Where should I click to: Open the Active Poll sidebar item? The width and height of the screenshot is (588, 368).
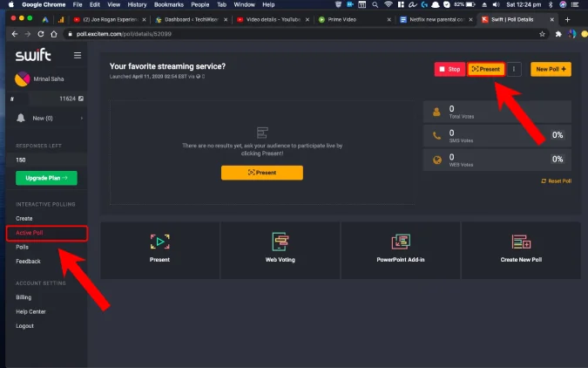(x=47, y=233)
